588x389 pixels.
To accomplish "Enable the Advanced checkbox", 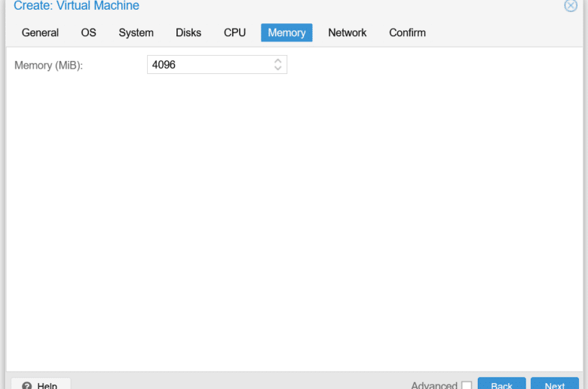I will point(467,385).
